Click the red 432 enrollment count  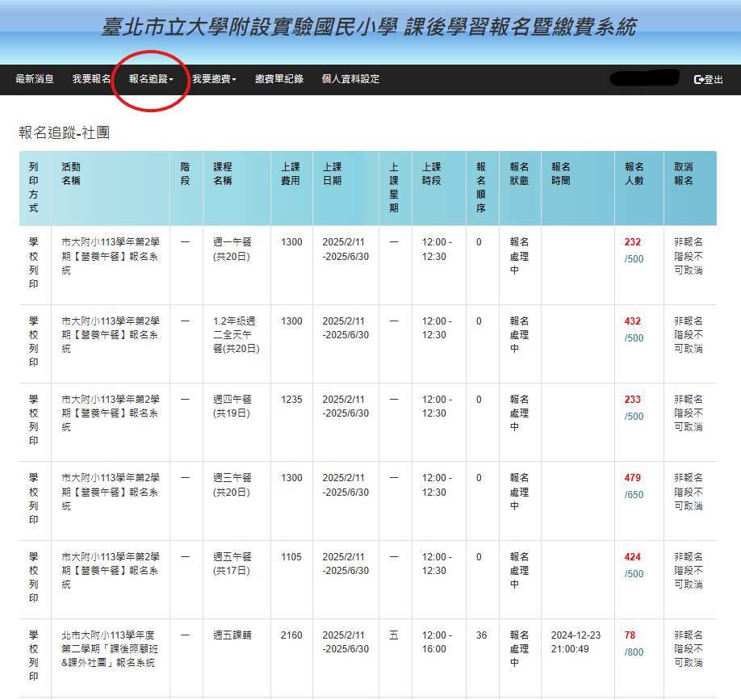pyautogui.click(x=633, y=321)
